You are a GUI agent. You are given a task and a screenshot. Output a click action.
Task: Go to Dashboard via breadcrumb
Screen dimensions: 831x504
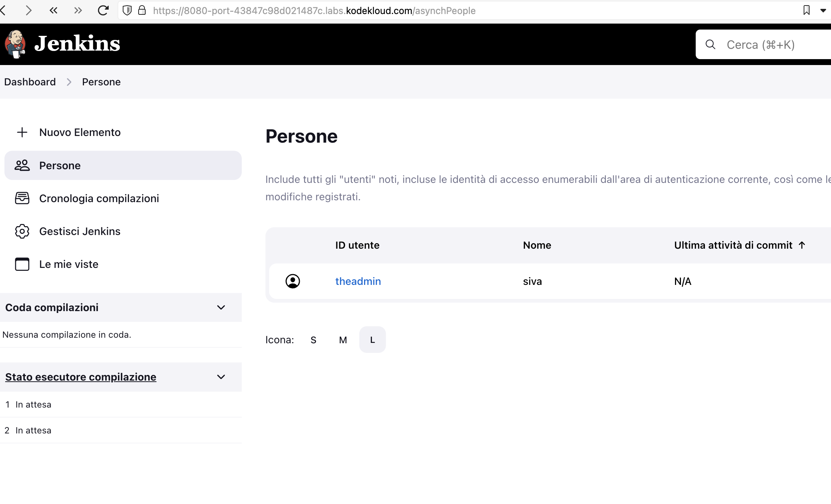pyautogui.click(x=30, y=82)
